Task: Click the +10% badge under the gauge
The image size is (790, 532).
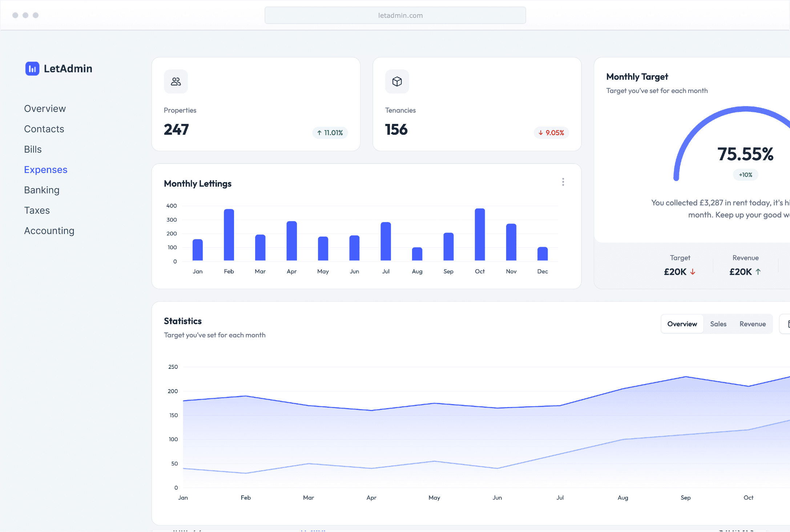Action: pos(745,175)
